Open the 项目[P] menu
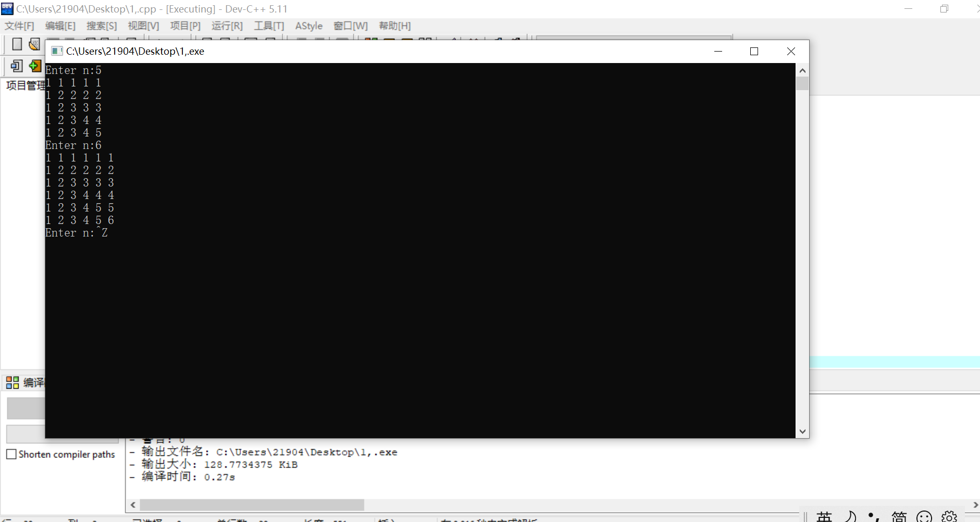This screenshot has height=522, width=980. tap(185, 26)
